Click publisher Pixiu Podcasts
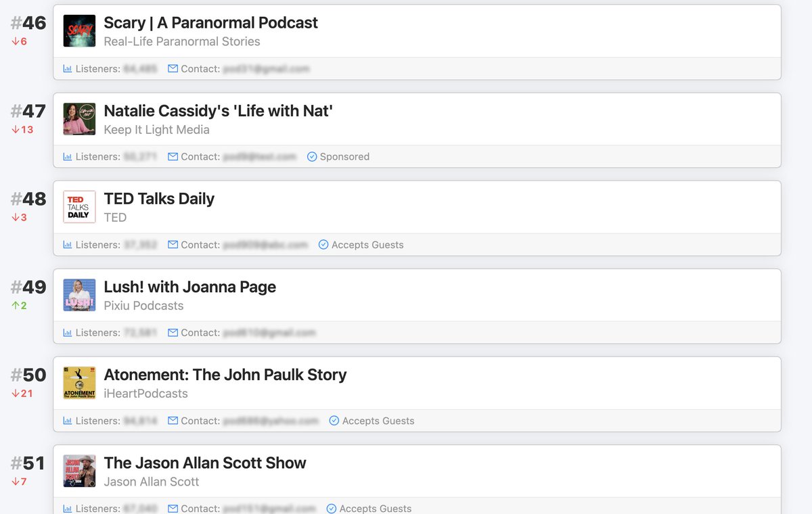 [x=143, y=306]
